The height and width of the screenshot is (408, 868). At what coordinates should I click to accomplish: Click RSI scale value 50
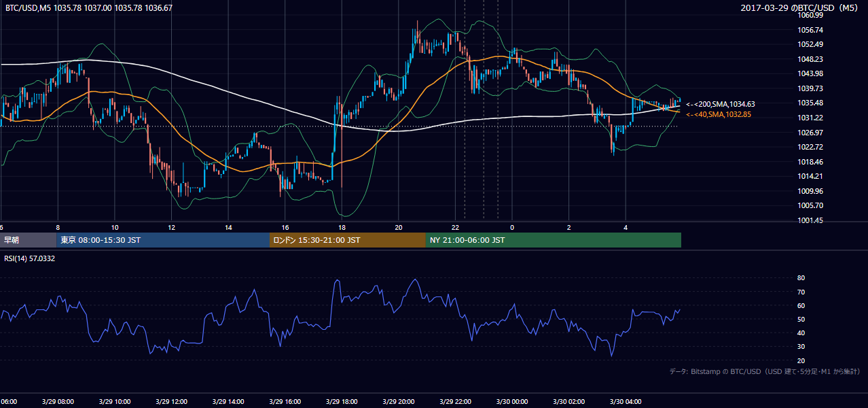pyautogui.click(x=801, y=319)
